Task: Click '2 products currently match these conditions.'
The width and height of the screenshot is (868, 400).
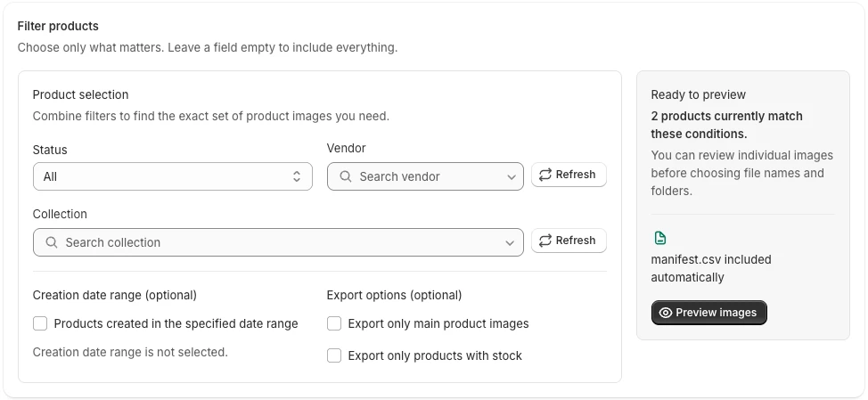Action: (x=727, y=125)
